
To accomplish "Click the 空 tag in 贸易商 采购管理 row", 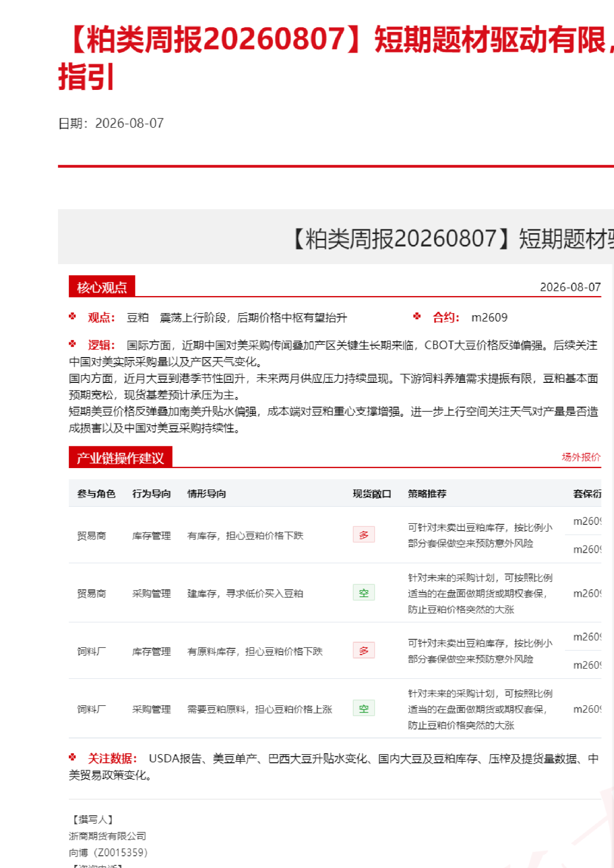I will coord(364,593).
